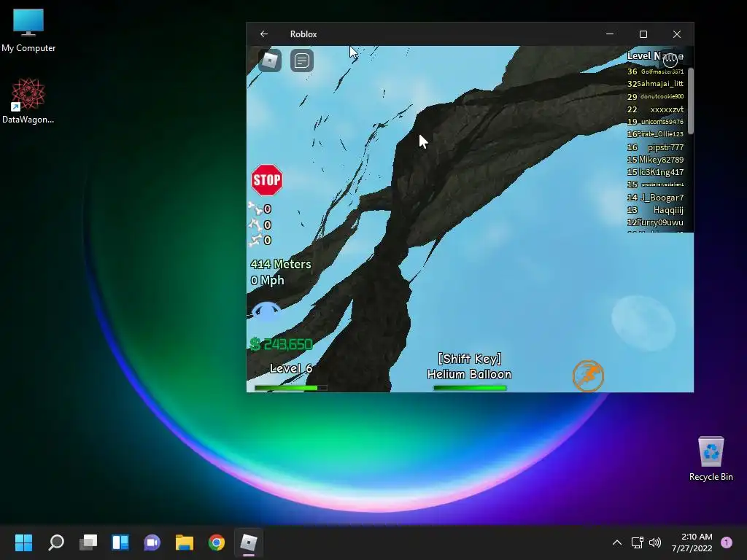Toggle the Roblox chat window icon
Viewport: 747px width, 560px height.
click(x=302, y=61)
